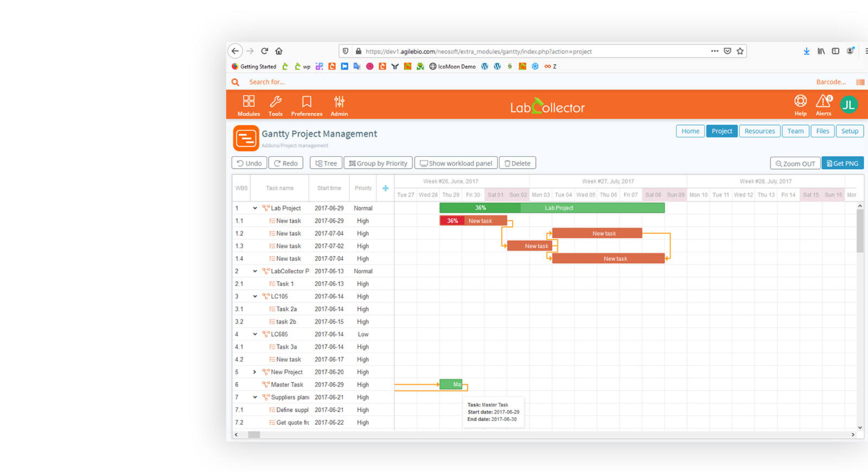The image size is (868, 473).
Task: Click the Get PNG button
Action: (x=843, y=163)
